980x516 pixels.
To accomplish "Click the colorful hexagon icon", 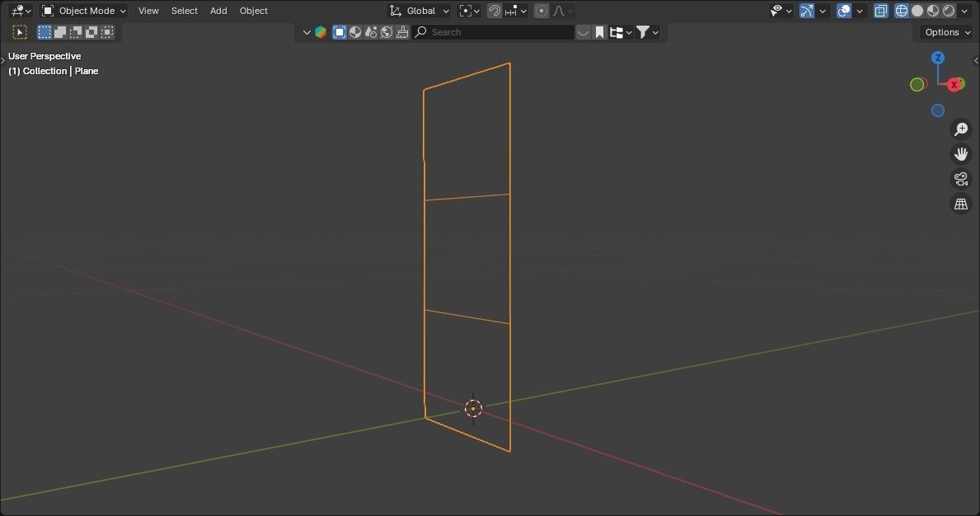I will (x=321, y=32).
